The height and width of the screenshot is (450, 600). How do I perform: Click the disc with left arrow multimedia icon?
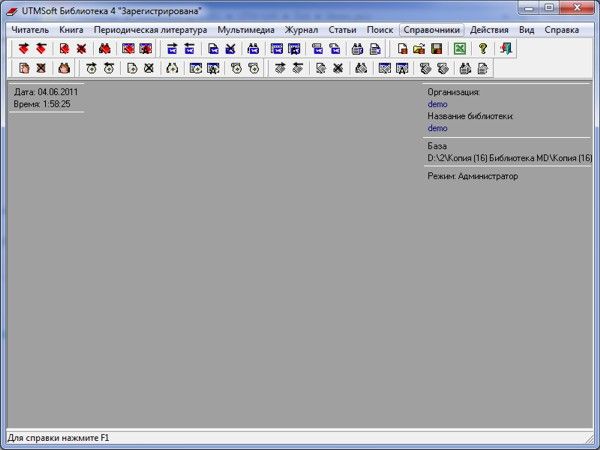tap(109, 68)
